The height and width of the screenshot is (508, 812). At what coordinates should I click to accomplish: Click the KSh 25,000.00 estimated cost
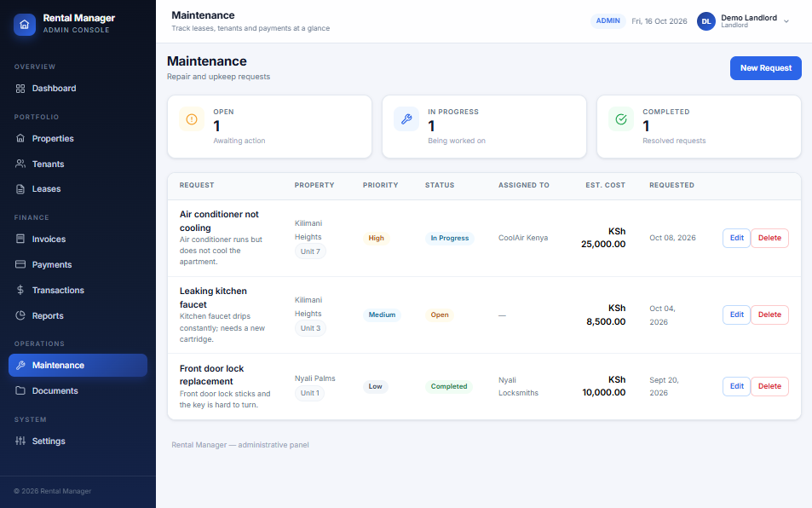(603, 238)
